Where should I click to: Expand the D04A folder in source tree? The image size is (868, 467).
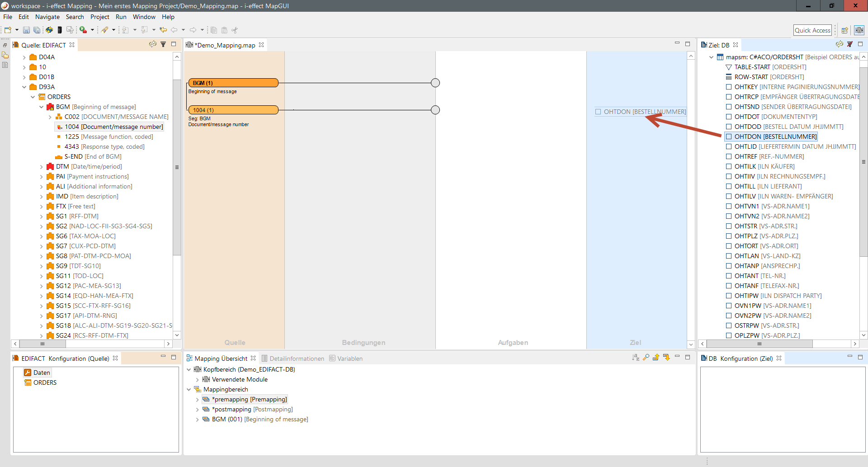click(24, 57)
